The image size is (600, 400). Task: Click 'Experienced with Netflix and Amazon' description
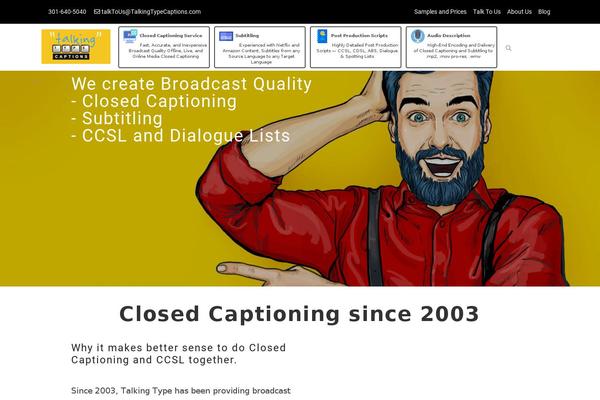[x=261, y=53]
